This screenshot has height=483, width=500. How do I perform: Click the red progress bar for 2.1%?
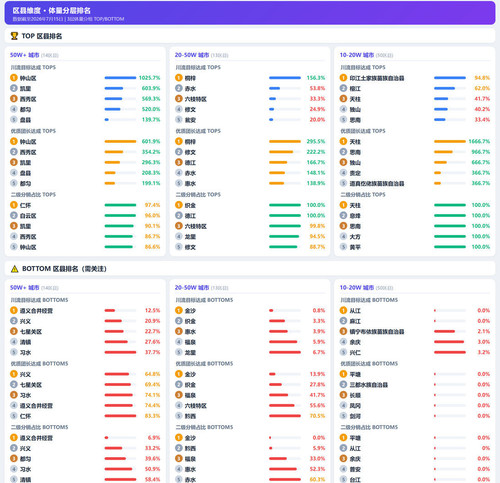click(450, 331)
